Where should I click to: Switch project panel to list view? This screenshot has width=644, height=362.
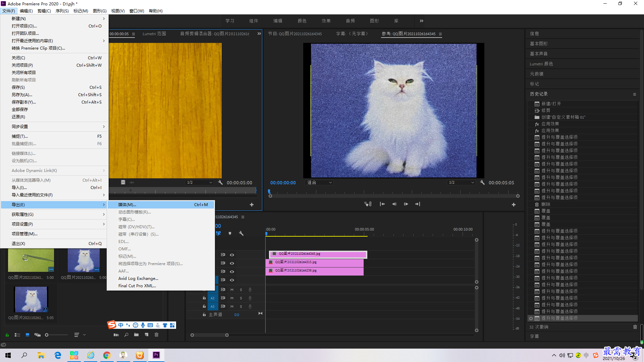(x=17, y=335)
